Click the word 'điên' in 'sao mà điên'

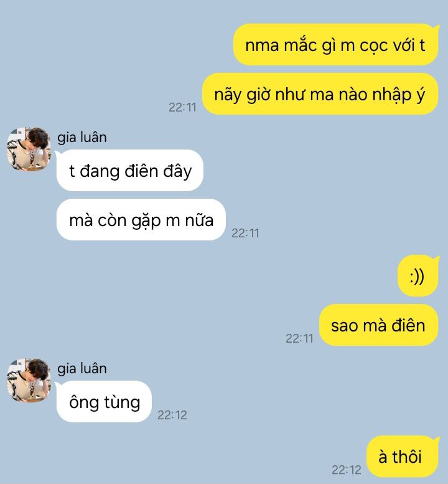click(408, 325)
